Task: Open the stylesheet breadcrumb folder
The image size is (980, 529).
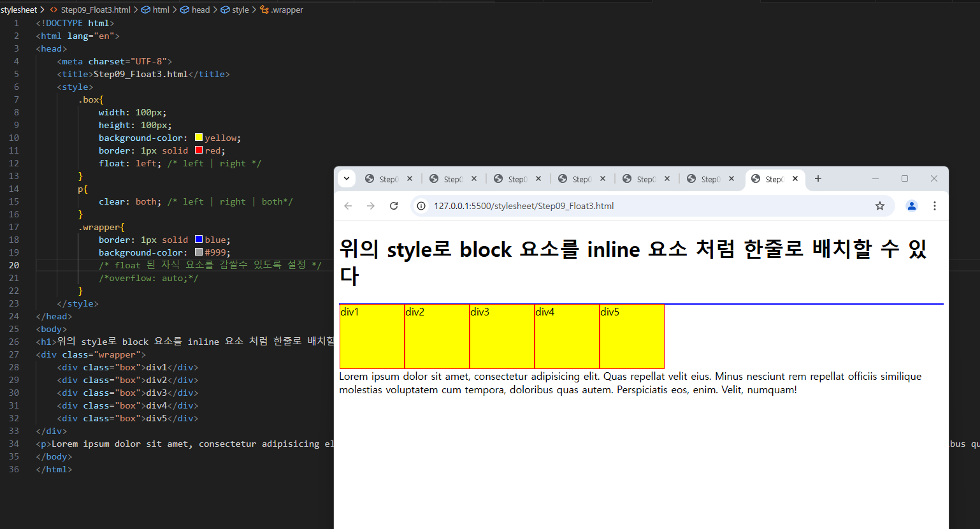Action: tap(19, 10)
